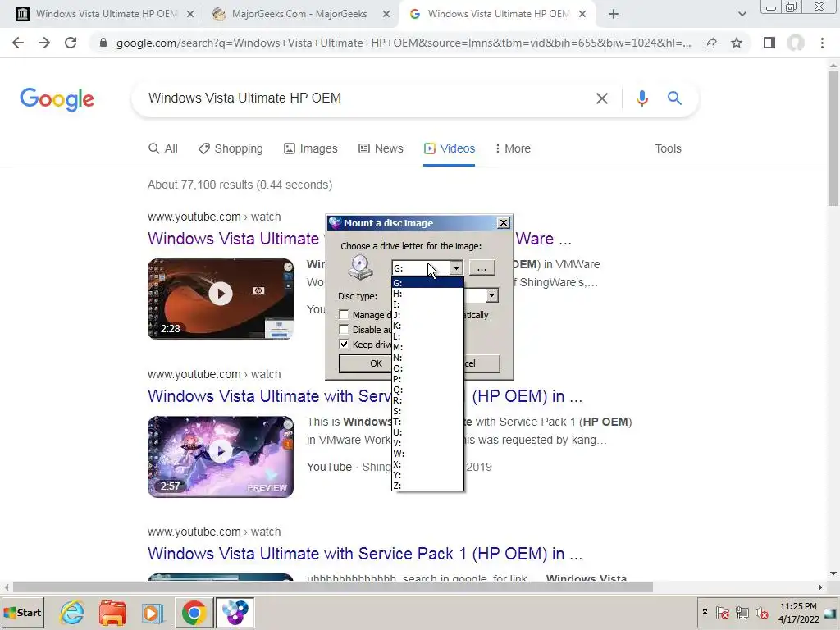Open Chrome three-dot menu
This screenshot has width=840, height=630.
pos(822,43)
